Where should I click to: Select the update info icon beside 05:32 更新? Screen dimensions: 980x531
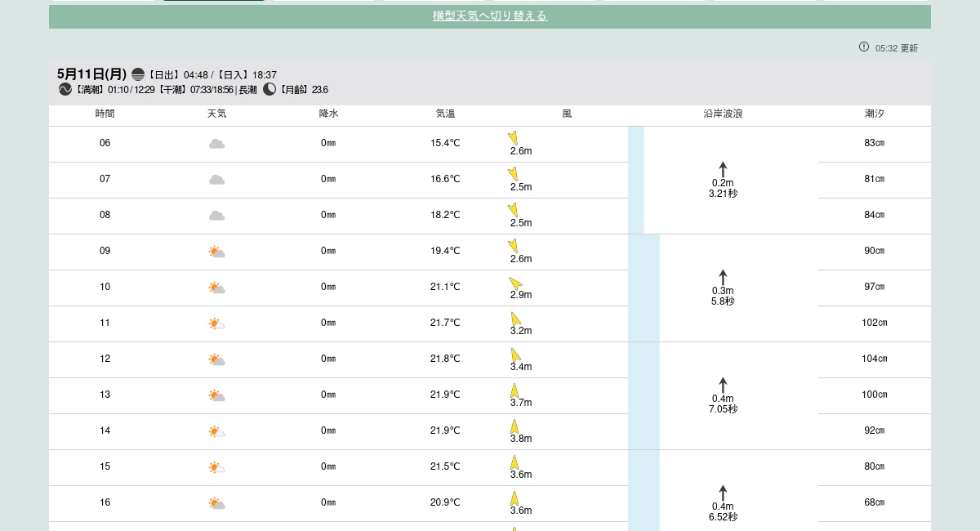tap(864, 47)
